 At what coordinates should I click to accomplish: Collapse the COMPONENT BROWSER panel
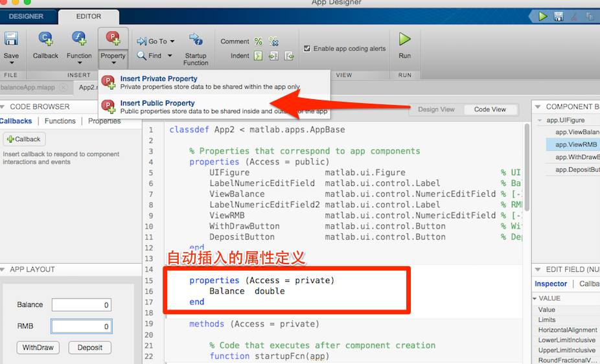click(538, 107)
